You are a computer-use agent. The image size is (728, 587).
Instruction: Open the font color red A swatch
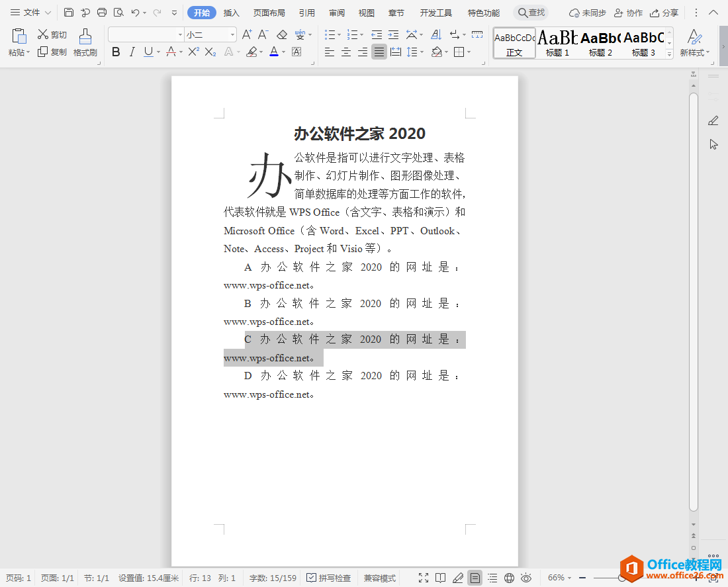coord(274,52)
